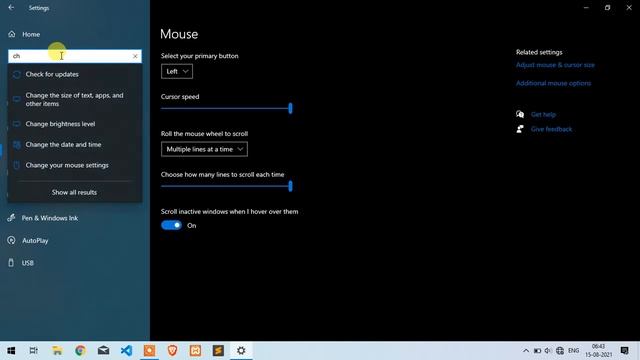
Task: Click the orange app icon on taskbar
Action: [x=149, y=350]
